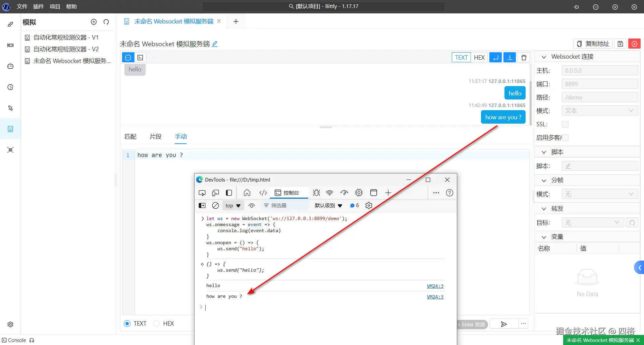Open the DevTools Application panel icon

(x=374, y=193)
